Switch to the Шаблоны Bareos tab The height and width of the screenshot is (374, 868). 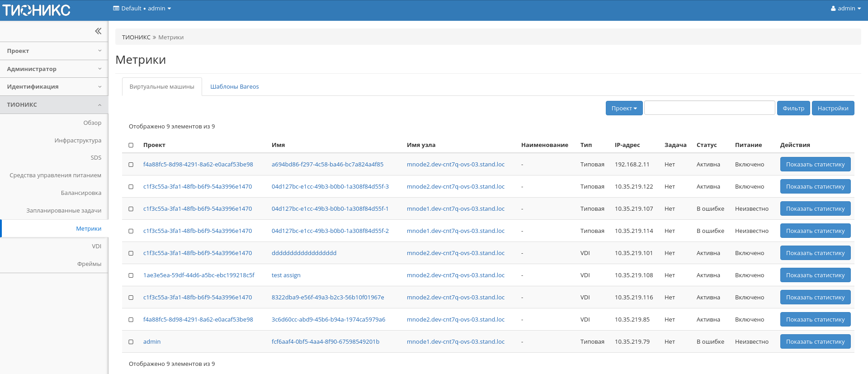[x=234, y=86]
